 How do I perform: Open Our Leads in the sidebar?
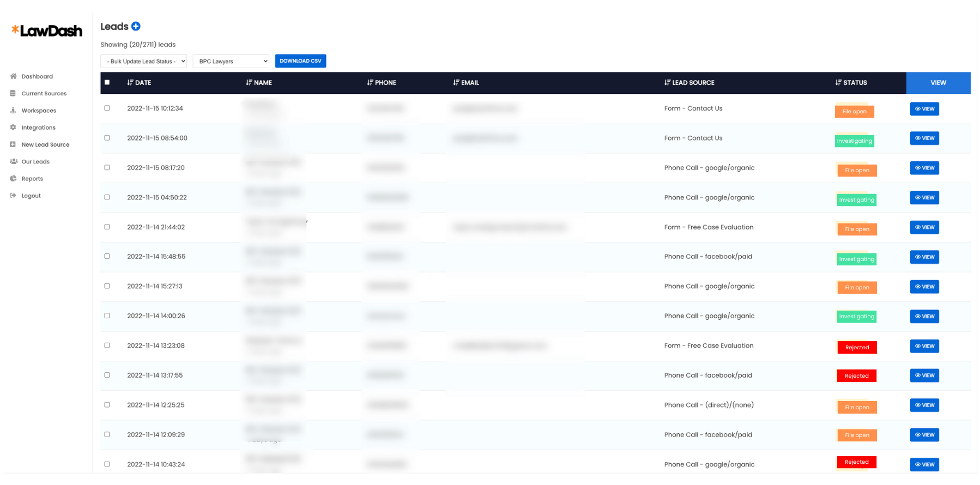35,161
